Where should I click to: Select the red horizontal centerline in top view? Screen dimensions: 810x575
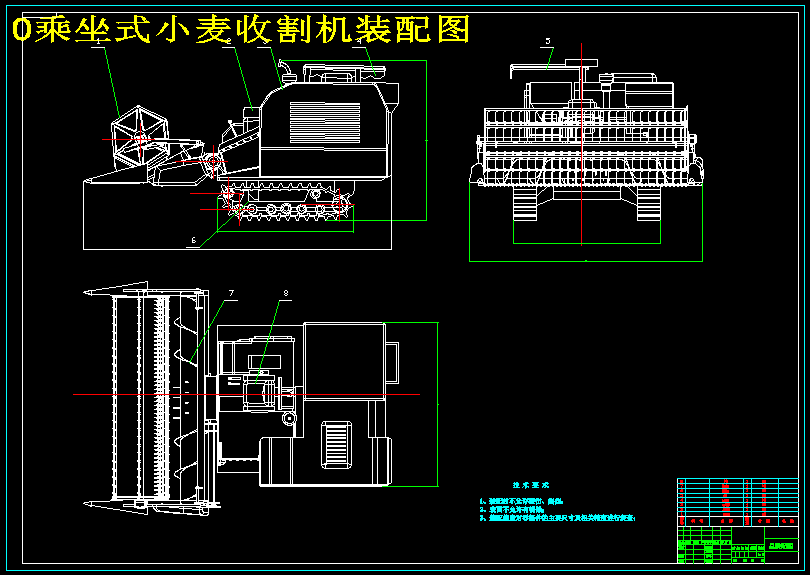(x=246, y=395)
